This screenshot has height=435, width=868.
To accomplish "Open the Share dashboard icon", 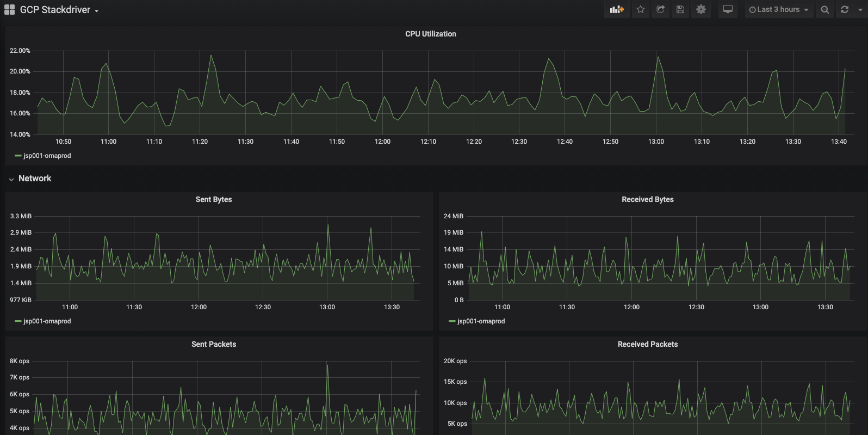I will pos(660,9).
